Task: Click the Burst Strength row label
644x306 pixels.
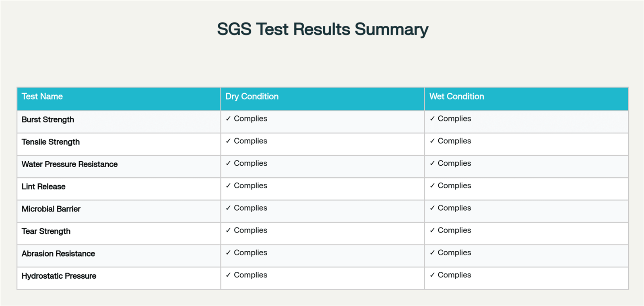Action: click(48, 119)
